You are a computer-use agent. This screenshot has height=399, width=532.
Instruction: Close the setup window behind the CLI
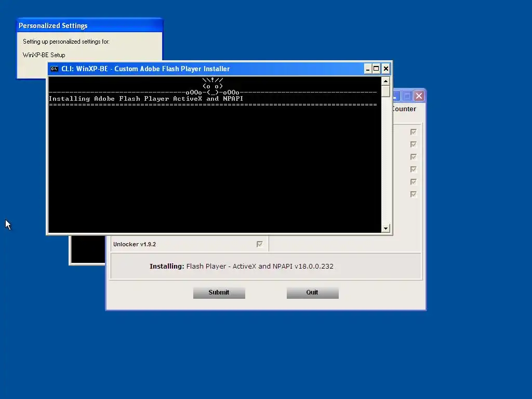coord(419,96)
